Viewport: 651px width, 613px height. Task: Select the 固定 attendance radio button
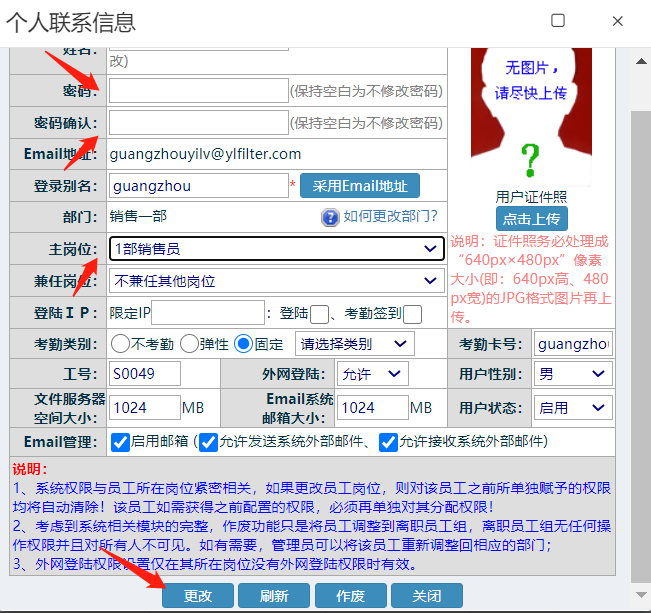pyautogui.click(x=243, y=344)
